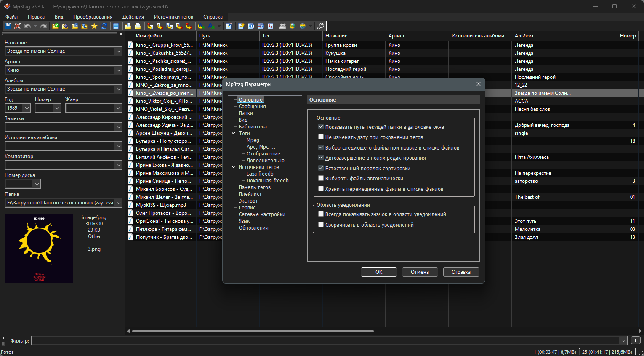Open Actions with the blue A icon
The width and height of the screenshot is (644, 356).
click(x=201, y=26)
